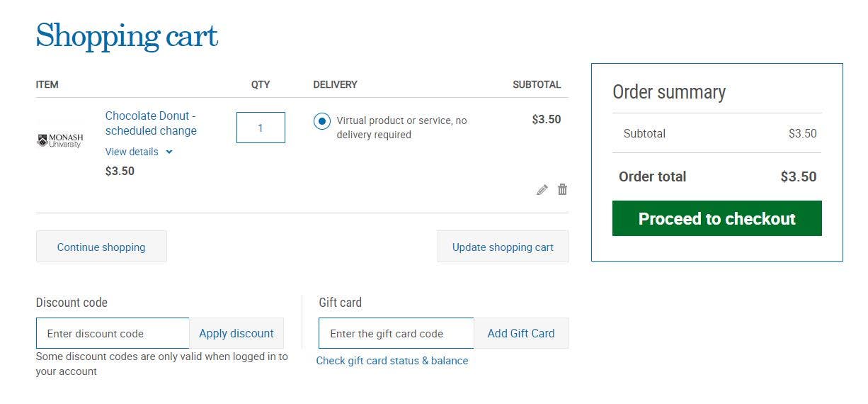The width and height of the screenshot is (868, 404).
Task: Click the quantity input field
Action: pos(261,128)
